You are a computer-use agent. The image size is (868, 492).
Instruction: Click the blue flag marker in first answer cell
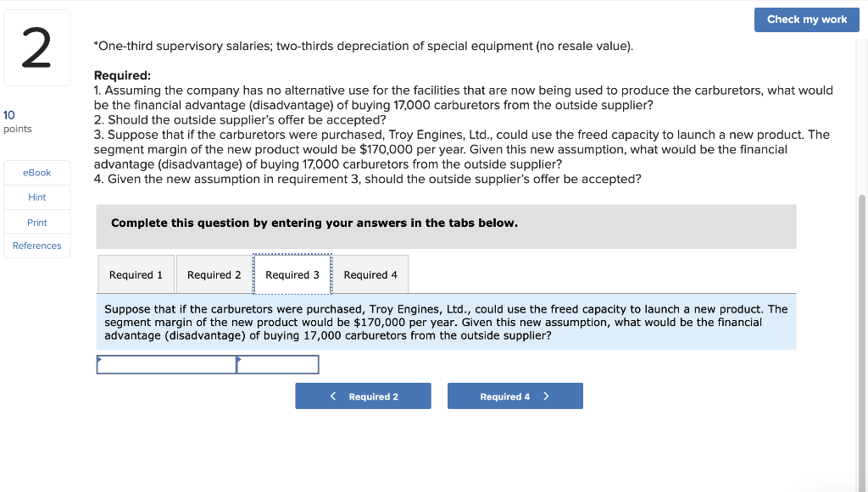[101, 358]
